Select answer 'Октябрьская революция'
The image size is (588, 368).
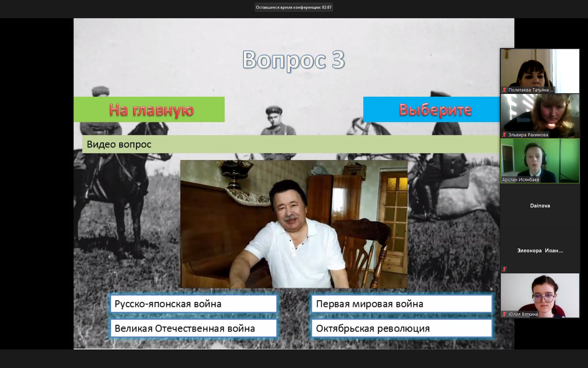click(401, 328)
